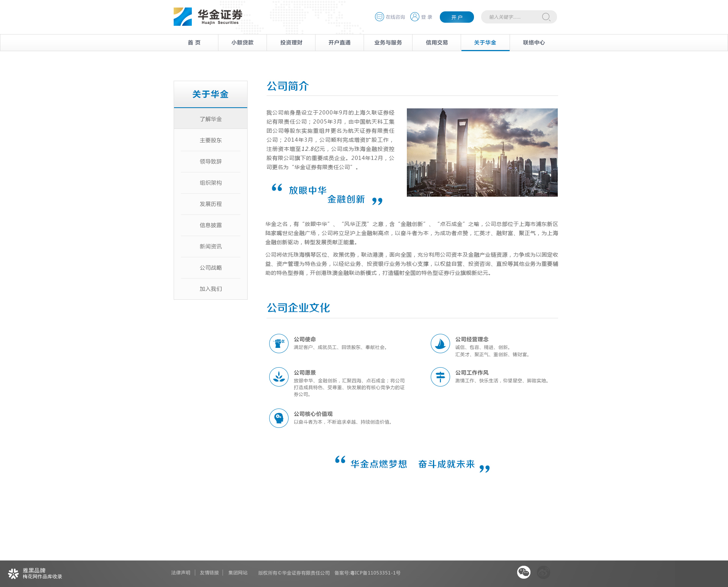Image resolution: width=728 pixels, height=587 pixels.
Task: Click the online consultation chat icon
Action: tap(380, 17)
